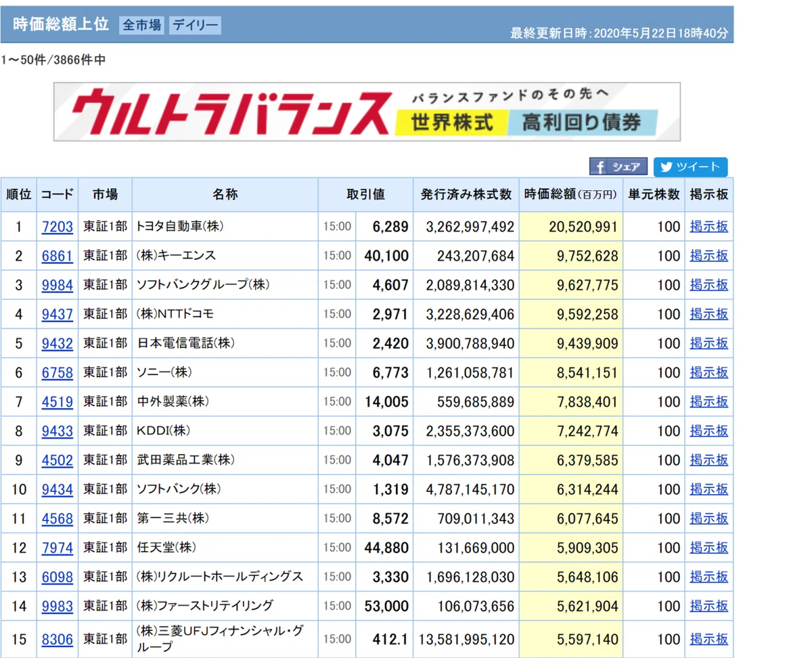Open 掲示板 link for 武田薬品工業

[709, 460]
